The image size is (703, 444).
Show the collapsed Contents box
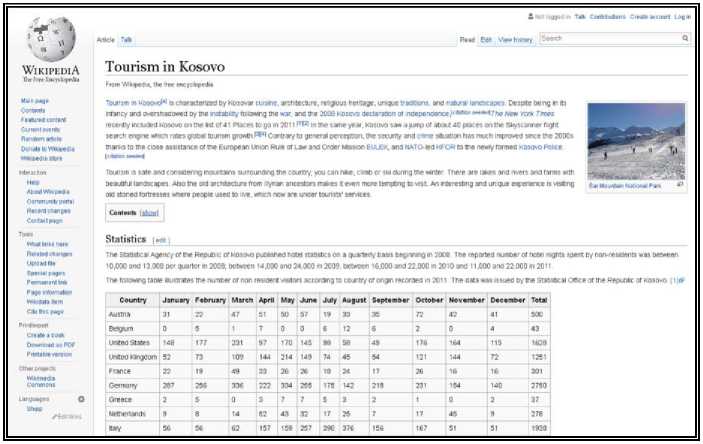149,213
